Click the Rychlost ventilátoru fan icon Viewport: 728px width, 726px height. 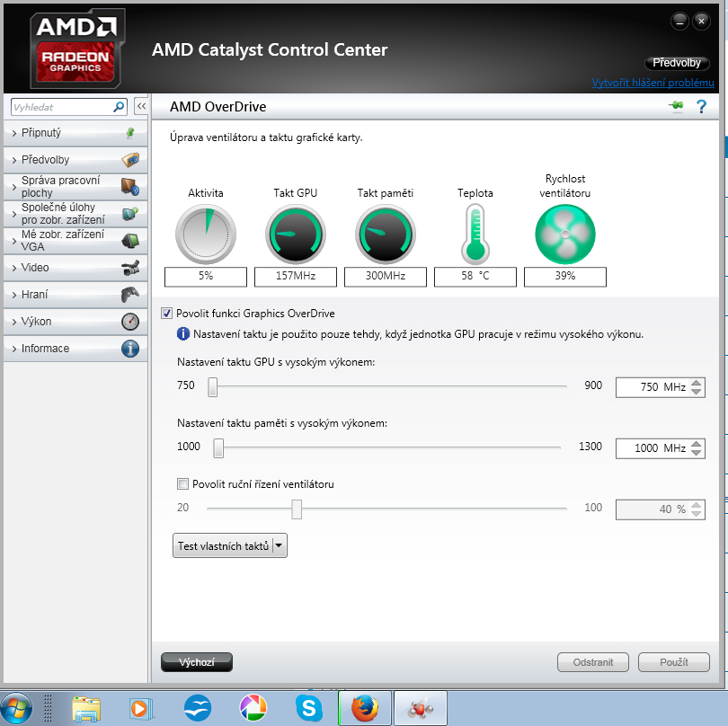pyautogui.click(x=565, y=234)
